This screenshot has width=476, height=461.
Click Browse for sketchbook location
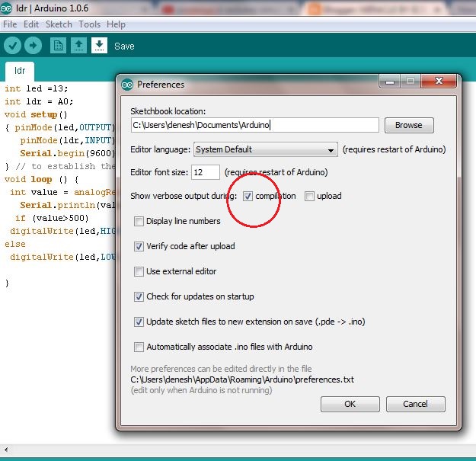click(x=409, y=125)
